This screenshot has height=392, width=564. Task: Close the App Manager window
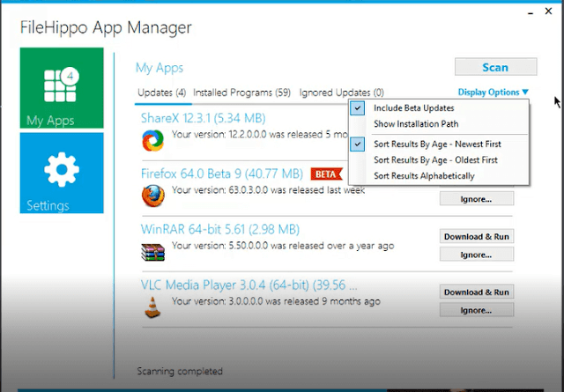(x=548, y=11)
